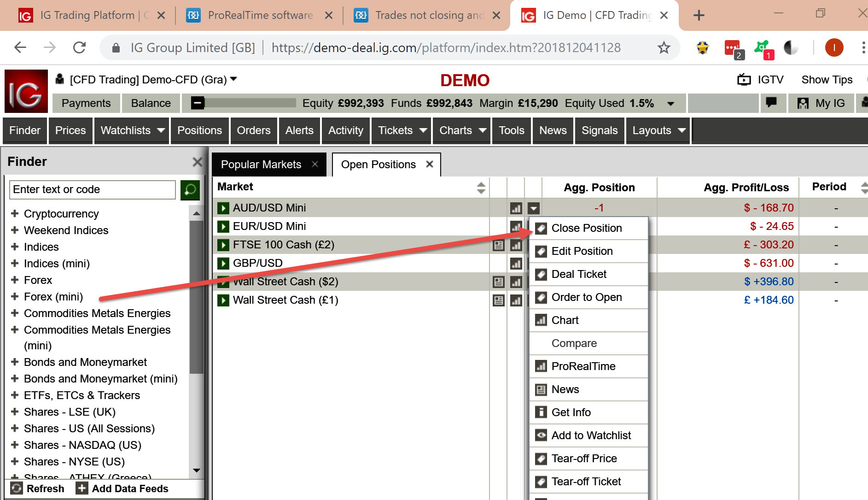
Task: Open news icon for Wall Street Cash ($2)
Action: tap(498, 282)
